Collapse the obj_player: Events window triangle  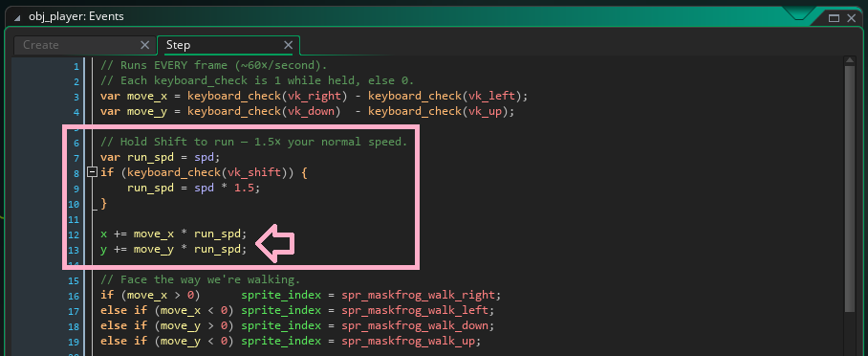pyautogui.click(x=17, y=17)
